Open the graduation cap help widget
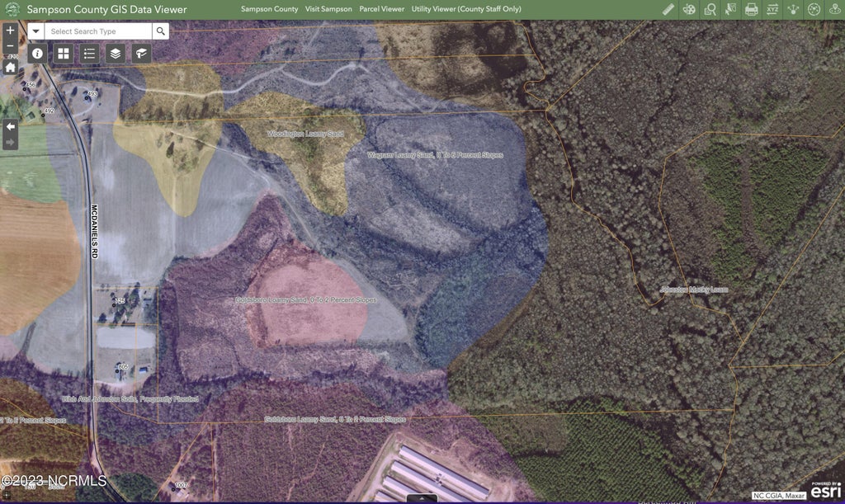The width and height of the screenshot is (845, 504). [141, 54]
